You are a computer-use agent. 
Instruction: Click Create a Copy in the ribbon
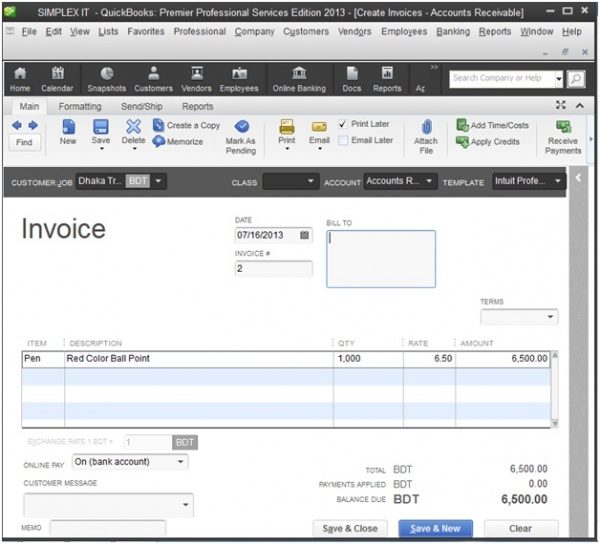click(x=186, y=125)
